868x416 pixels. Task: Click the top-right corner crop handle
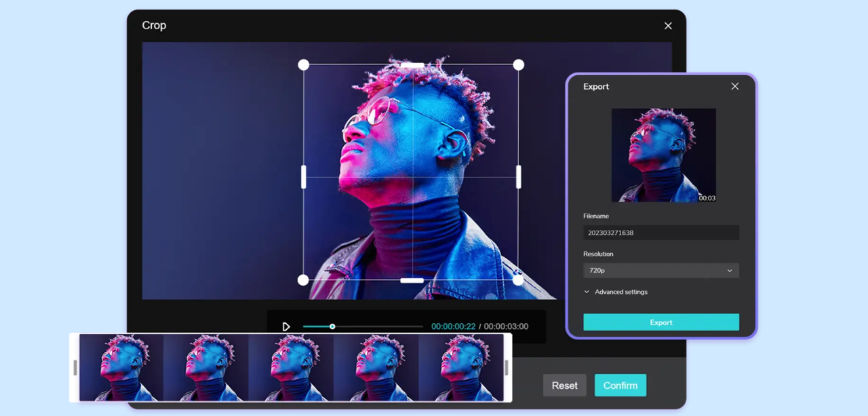[518, 65]
